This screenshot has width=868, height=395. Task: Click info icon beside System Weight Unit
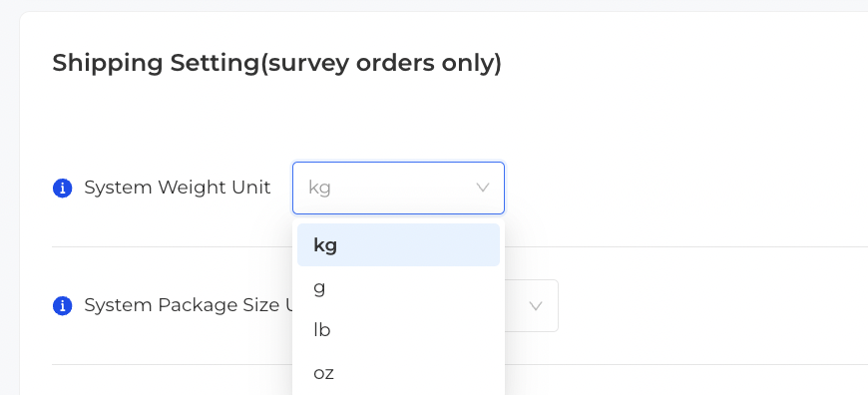pyautogui.click(x=62, y=189)
